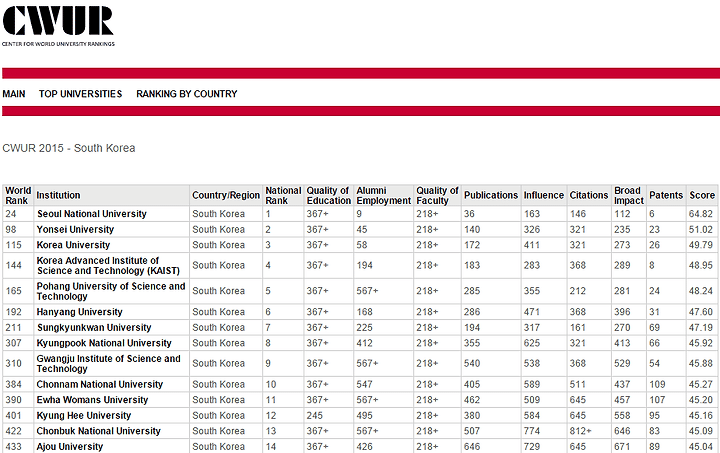Click the Broad Impact column header
720x453 pixels.
[629, 196]
